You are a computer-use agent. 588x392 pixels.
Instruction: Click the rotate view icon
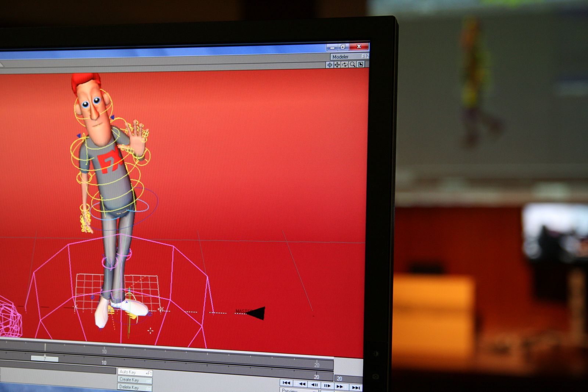coord(345,65)
